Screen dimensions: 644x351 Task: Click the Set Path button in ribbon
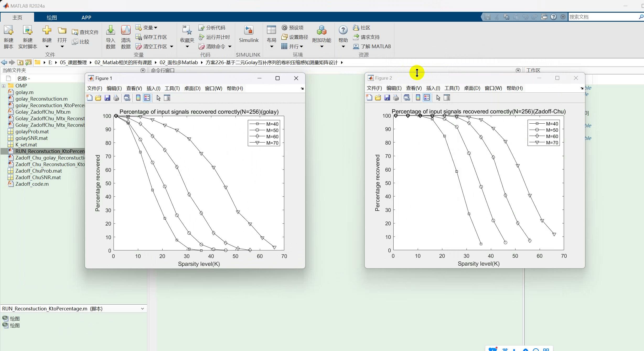pos(295,37)
